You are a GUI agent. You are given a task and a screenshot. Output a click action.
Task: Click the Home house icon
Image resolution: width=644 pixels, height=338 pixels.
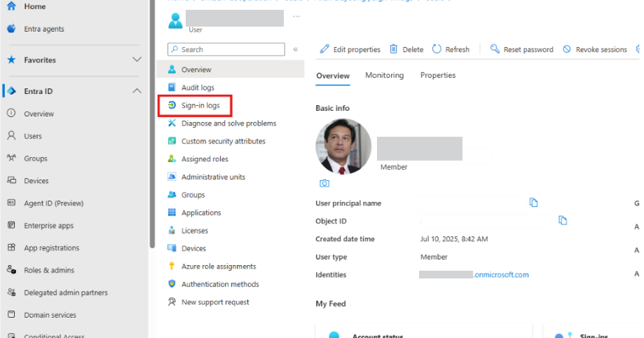pos(11,6)
